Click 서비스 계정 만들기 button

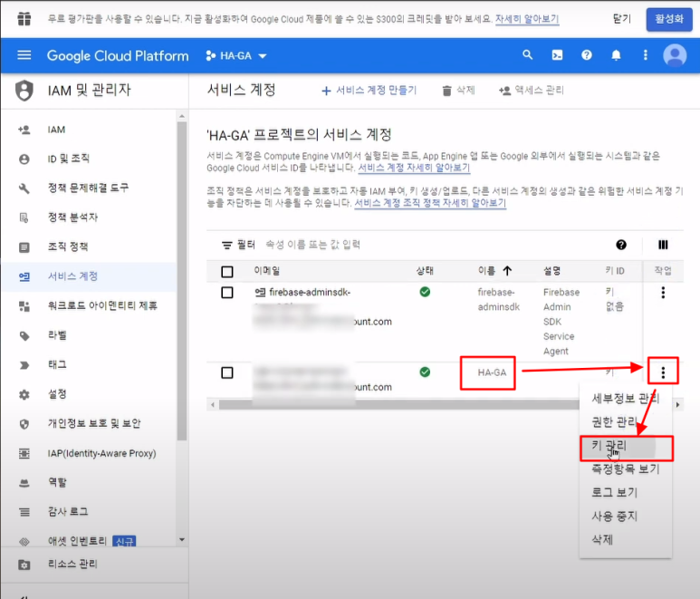point(369,91)
